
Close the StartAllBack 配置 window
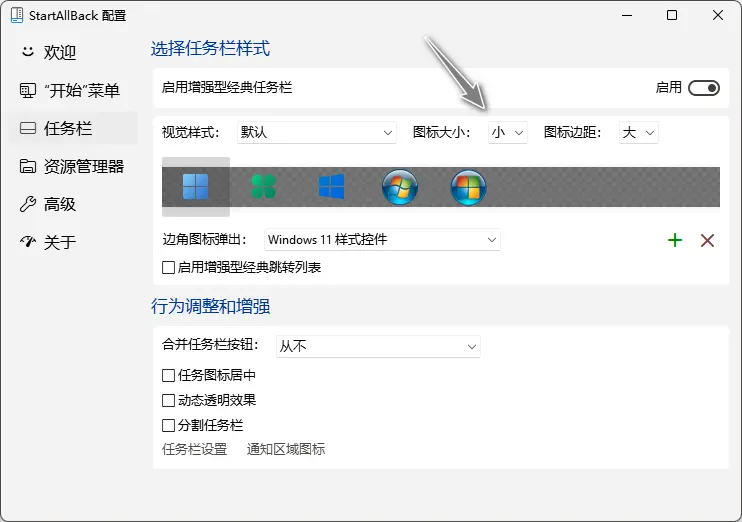(718, 15)
